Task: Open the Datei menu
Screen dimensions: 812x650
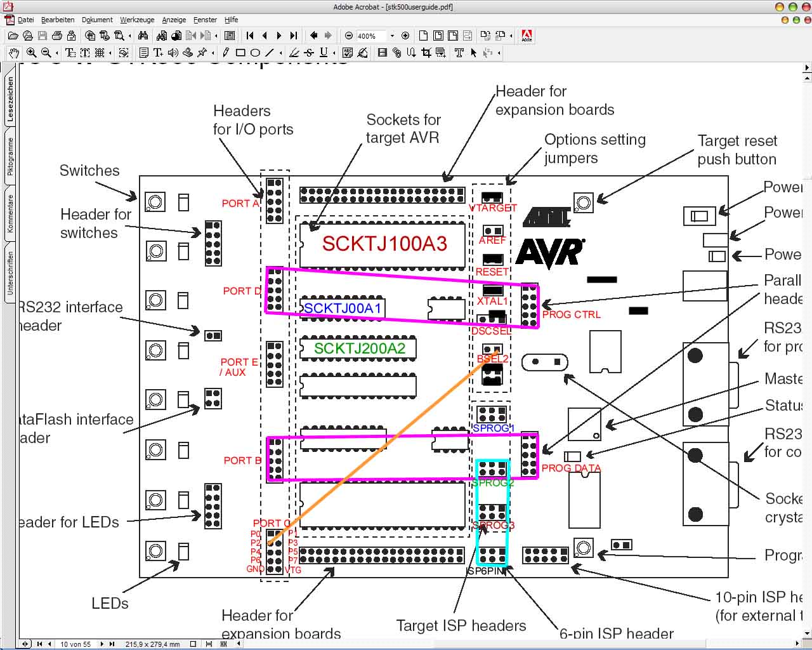Action: pos(25,20)
